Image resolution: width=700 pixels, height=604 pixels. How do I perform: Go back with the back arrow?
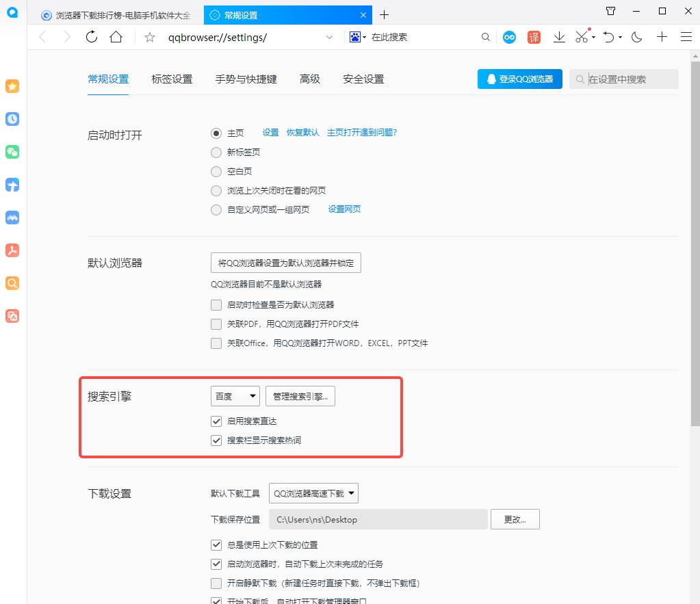pos(43,37)
